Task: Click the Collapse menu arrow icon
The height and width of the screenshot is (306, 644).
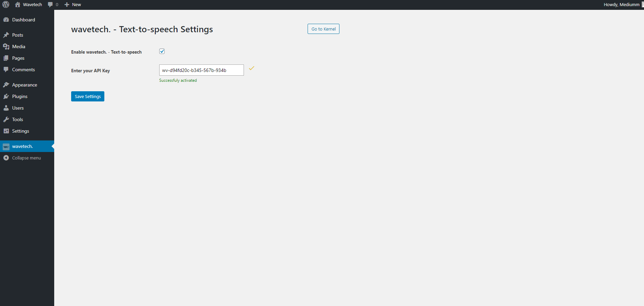Action: coord(6,158)
